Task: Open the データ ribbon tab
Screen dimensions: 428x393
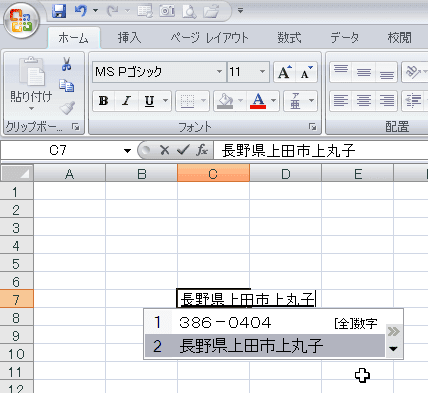Action: pos(345,38)
